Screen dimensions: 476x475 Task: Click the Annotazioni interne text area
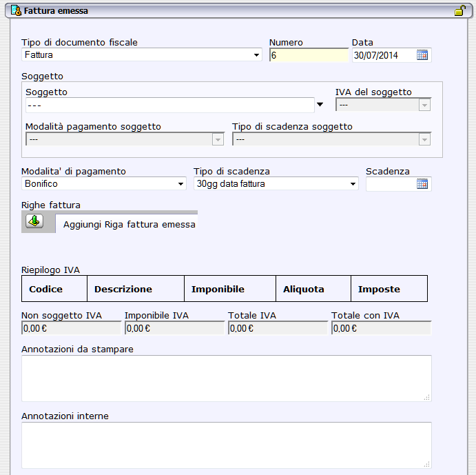[x=226, y=445]
